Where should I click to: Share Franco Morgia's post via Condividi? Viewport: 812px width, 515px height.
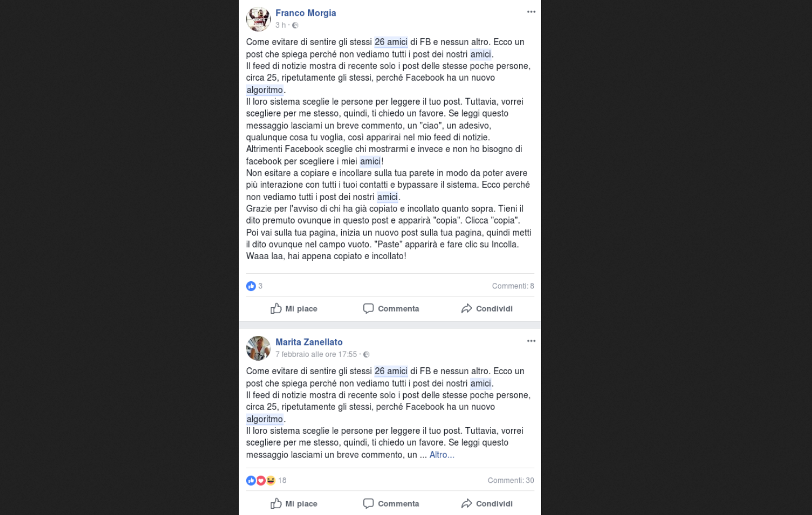pyautogui.click(x=487, y=309)
